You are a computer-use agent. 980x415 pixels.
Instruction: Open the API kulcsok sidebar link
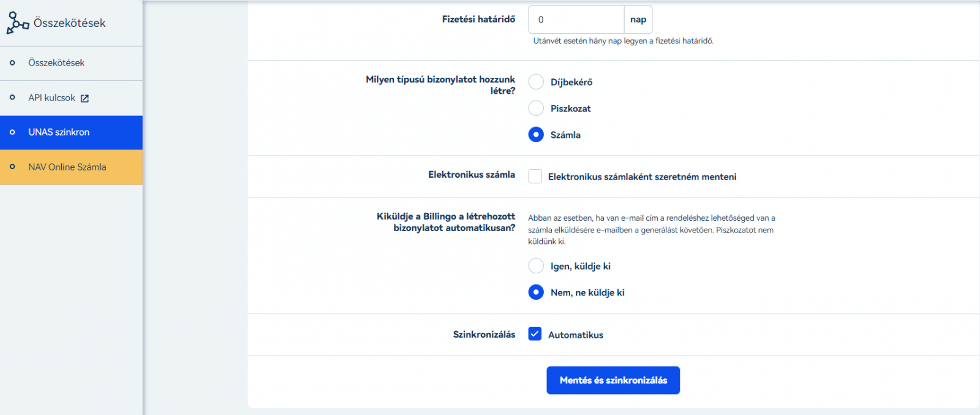click(x=52, y=98)
